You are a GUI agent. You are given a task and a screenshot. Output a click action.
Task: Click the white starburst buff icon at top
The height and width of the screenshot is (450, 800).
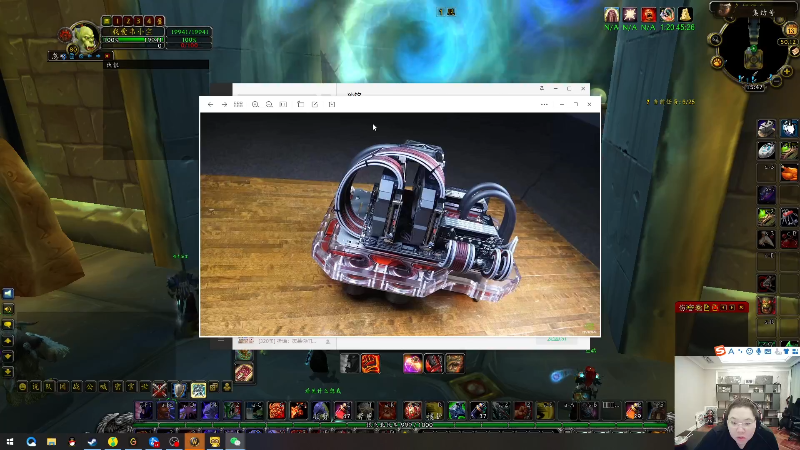point(630,14)
